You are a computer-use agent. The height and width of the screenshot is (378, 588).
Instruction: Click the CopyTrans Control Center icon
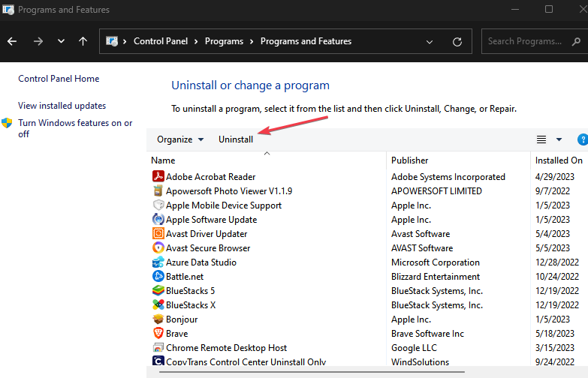(x=158, y=361)
